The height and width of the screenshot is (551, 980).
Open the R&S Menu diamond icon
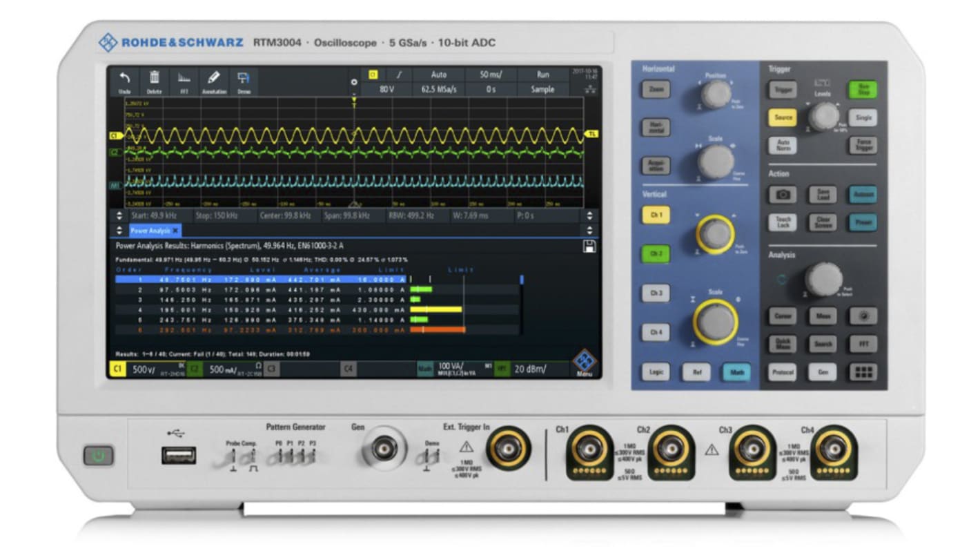tap(585, 362)
